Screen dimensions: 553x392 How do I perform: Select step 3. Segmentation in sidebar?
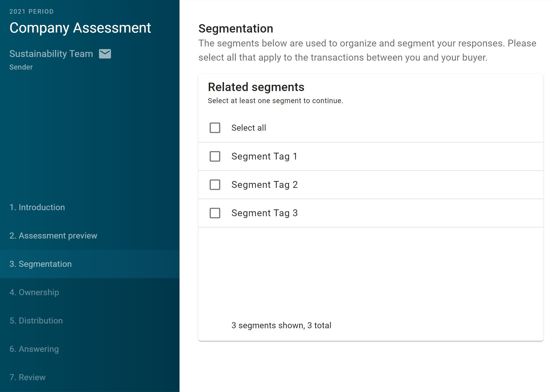pyautogui.click(x=90, y=264)
